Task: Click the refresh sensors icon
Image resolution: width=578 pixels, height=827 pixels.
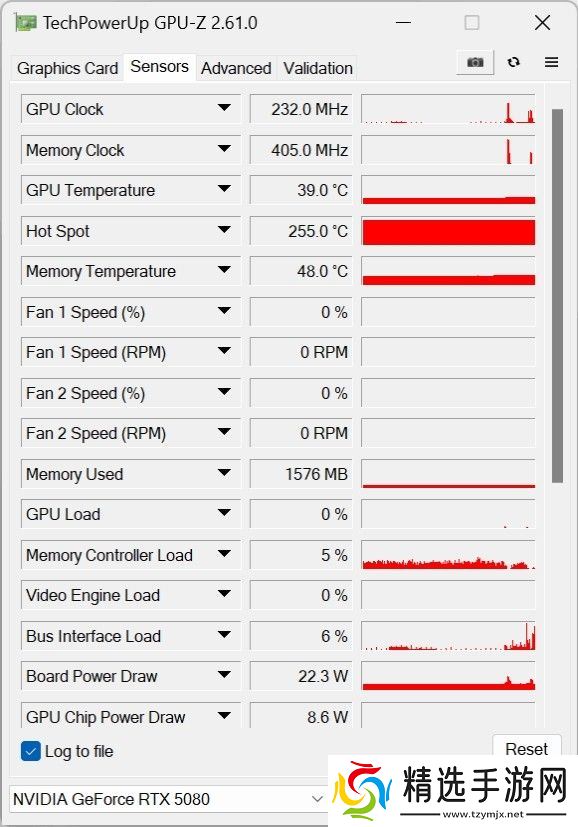Action: click(x=513, y=61)
